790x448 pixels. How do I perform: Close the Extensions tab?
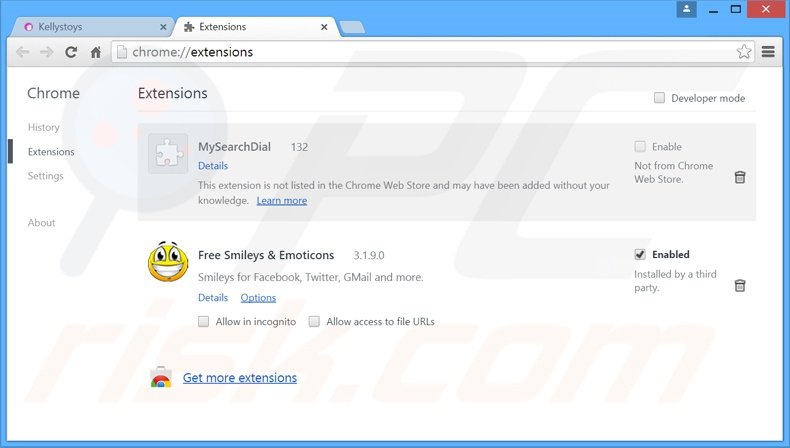324,27
